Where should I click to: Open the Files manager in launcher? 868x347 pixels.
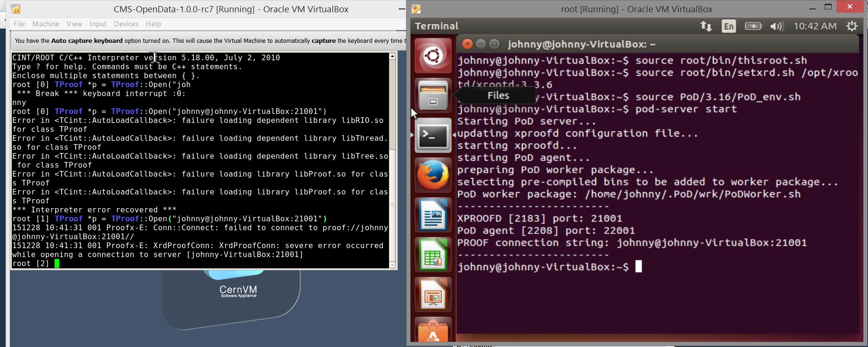click(433, 96)
